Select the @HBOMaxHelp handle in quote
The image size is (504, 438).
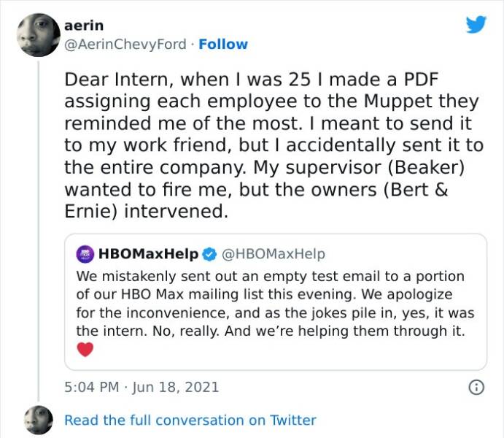[x=273, y=254]
